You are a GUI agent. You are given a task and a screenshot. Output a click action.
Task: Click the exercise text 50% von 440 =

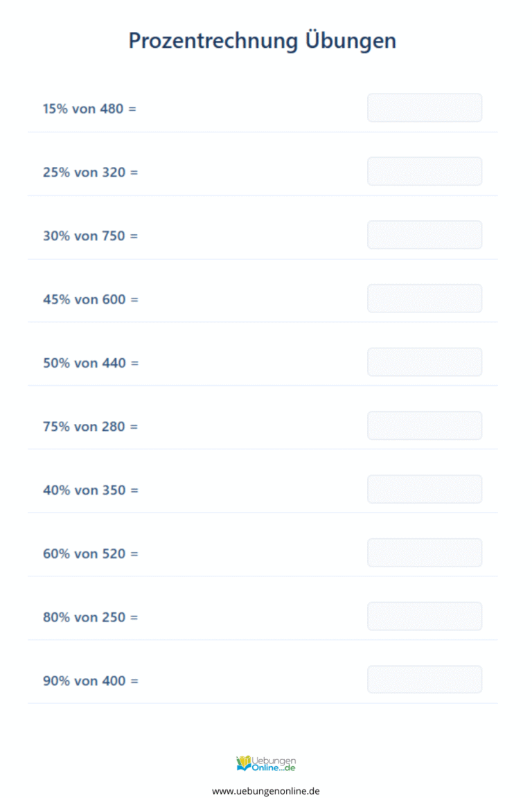point(91,364)
